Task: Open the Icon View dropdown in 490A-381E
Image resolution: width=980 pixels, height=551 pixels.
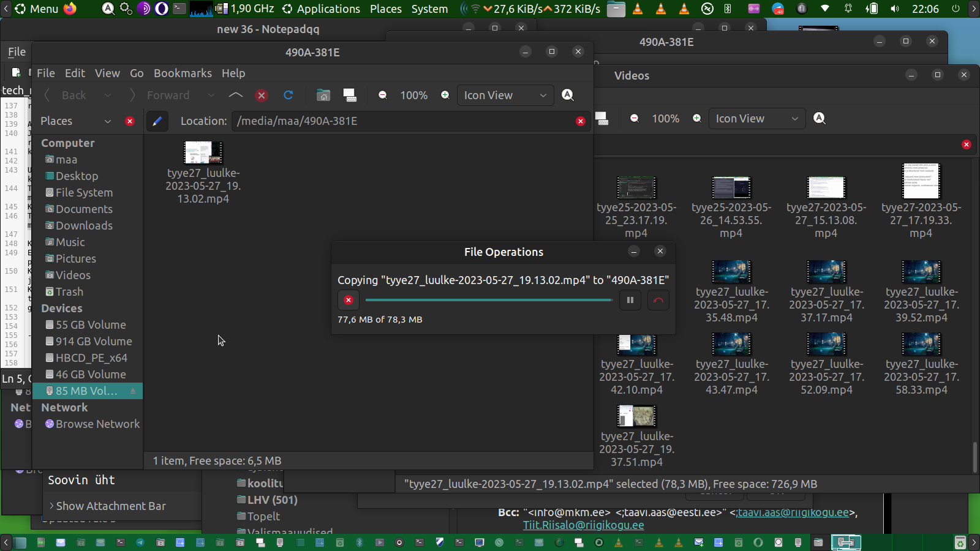Action: [505, 95]
